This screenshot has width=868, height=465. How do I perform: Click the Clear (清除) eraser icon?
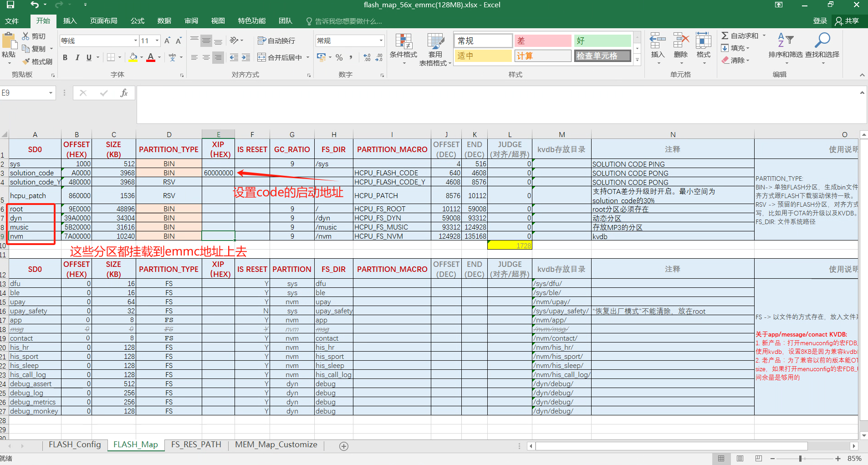pos(725,60)
